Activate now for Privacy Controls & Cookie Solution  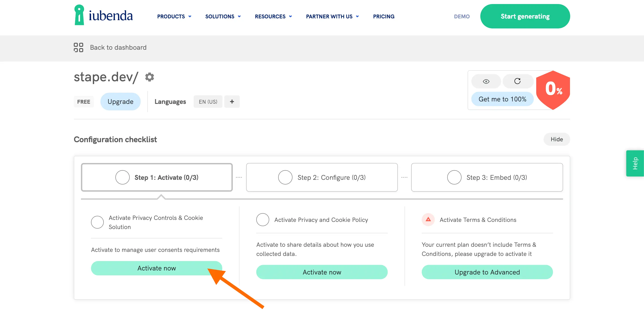157,268
